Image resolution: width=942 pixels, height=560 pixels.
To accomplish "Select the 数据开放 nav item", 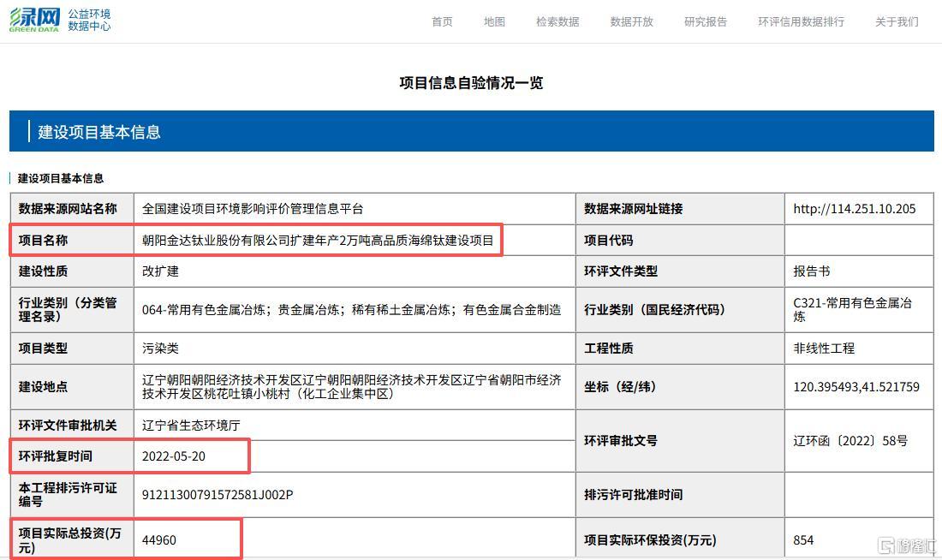I will 631,21.
